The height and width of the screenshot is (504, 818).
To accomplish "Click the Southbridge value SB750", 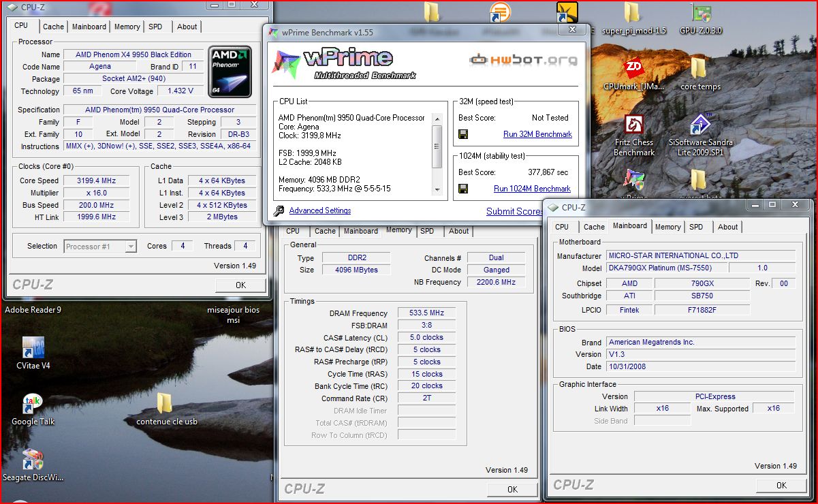I will [702, 296].
